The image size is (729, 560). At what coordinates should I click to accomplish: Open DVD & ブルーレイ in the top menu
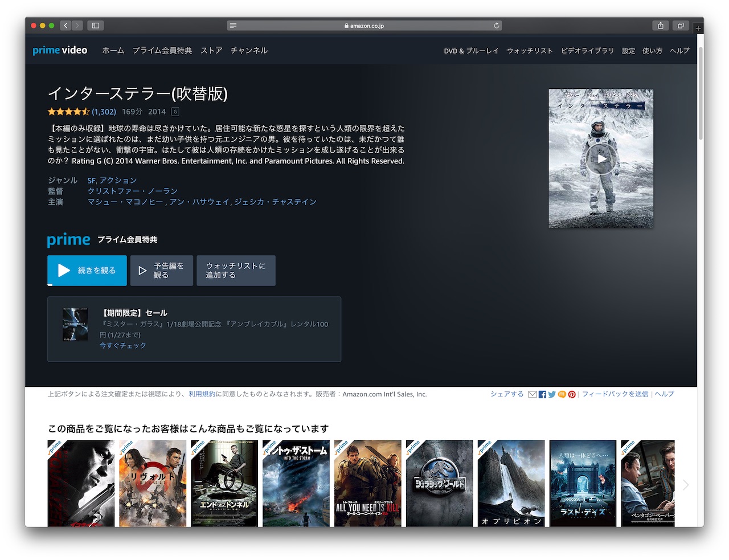pyautogui.click(x=471, y=51)
